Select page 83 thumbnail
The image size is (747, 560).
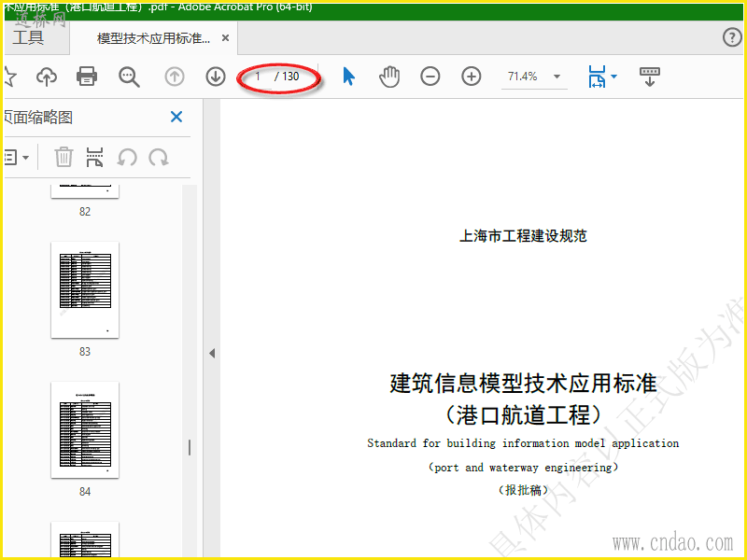pyautogui.click(x=85, y=290)
